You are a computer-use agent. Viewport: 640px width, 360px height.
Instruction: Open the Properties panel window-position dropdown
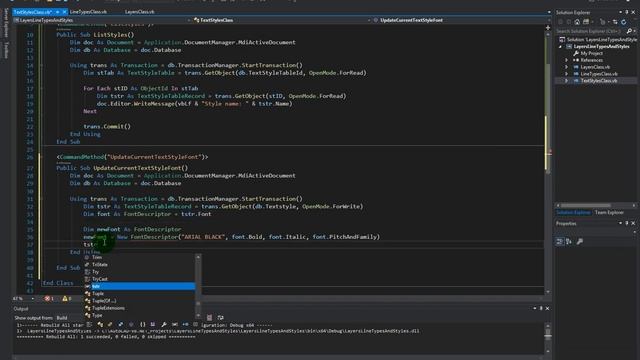click(x=620, y=223)
